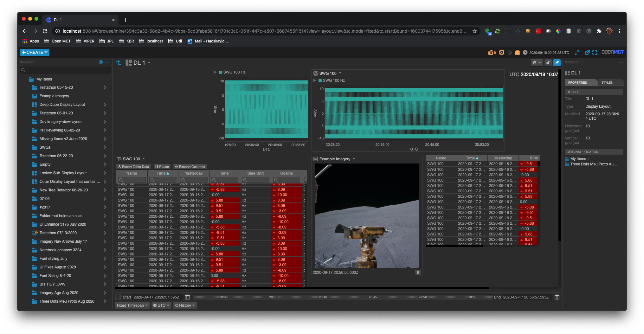Click the stopwatch timer indicator icon
This screenshot has width=644, height=334.
tap(510, 52)
